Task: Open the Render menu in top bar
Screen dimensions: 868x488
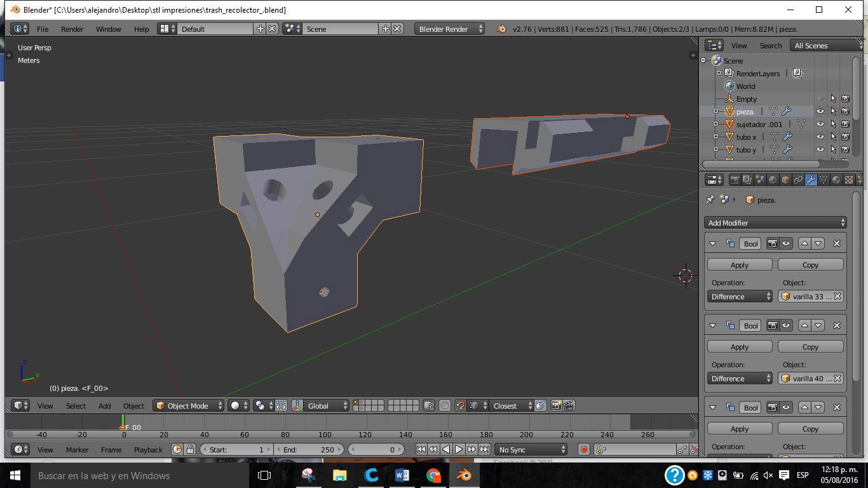Action: click(72, 29)
